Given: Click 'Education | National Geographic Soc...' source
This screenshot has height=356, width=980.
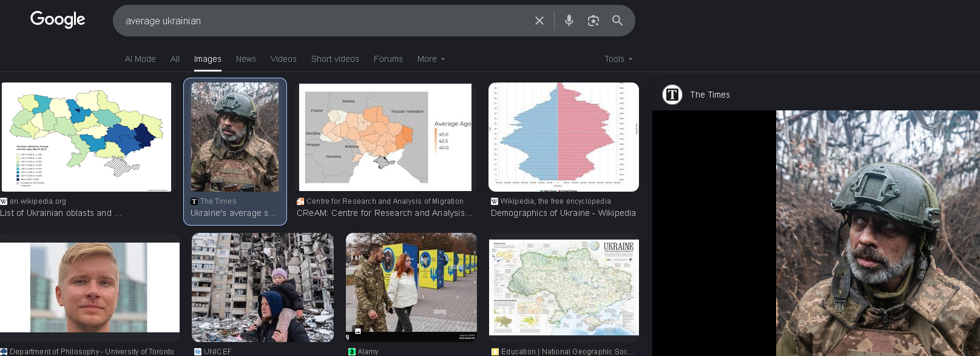Looking at the screenshot, I should coord(567,352).
